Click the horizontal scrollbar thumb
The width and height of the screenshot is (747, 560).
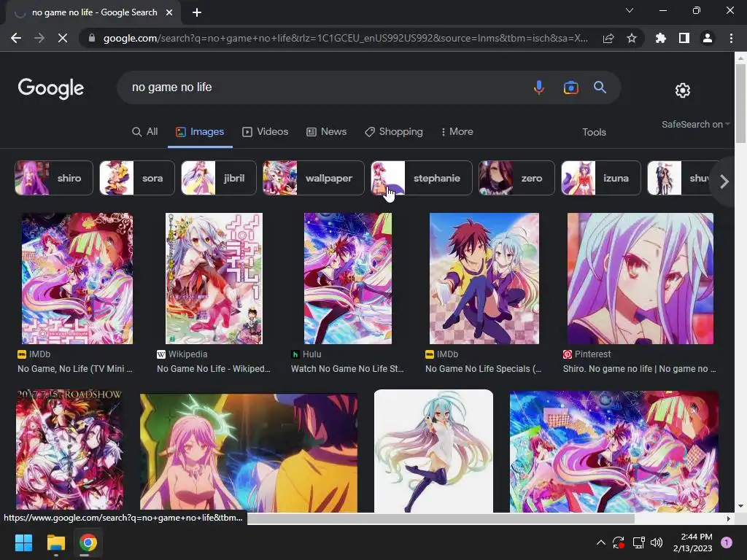tap(441, 518)
